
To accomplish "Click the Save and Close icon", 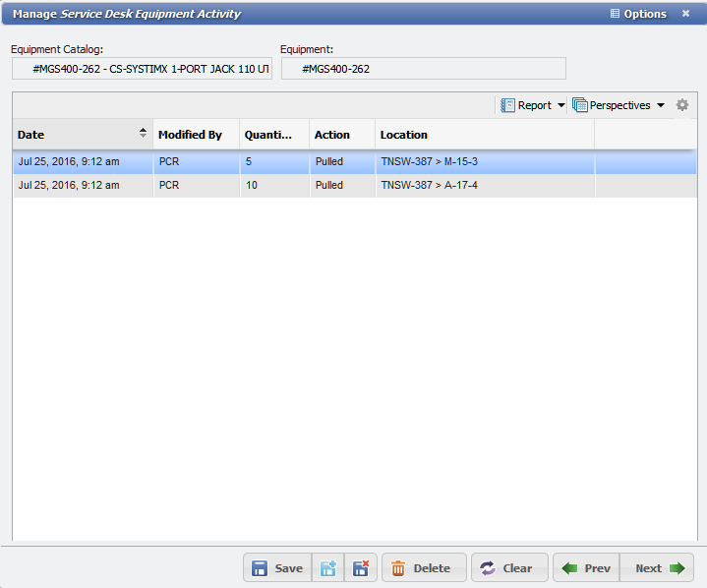I will (360, 568).
